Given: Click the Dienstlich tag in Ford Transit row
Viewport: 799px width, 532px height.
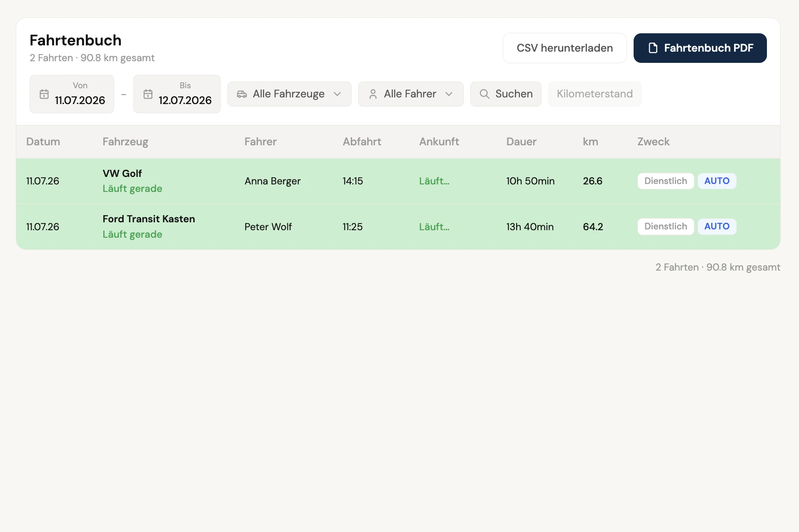Looking at the screenshot, I should [x=665, y=226].
